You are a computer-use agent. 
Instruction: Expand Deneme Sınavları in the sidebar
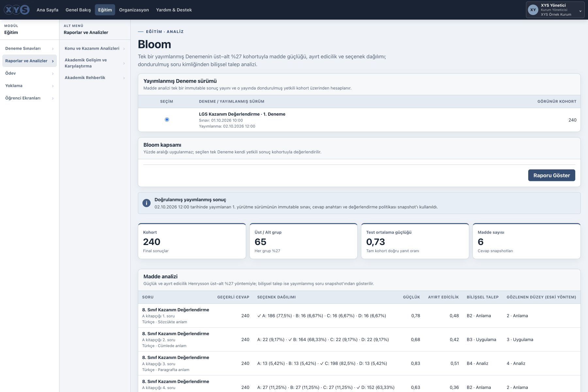pos(29,48)
